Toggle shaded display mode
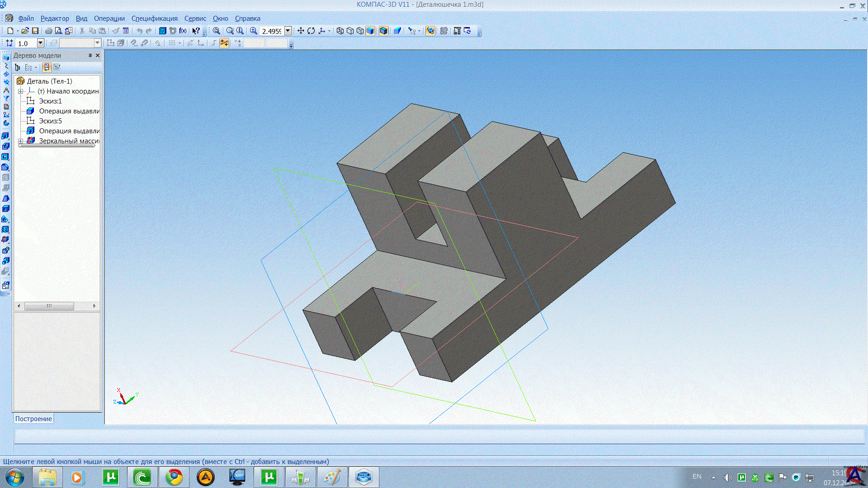868x488 pixels. click(370, 31)
